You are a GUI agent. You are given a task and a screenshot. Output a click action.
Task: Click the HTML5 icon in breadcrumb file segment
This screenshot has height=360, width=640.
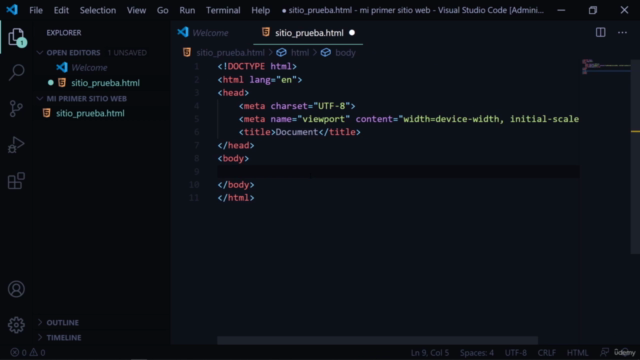[x=187, y=52]
